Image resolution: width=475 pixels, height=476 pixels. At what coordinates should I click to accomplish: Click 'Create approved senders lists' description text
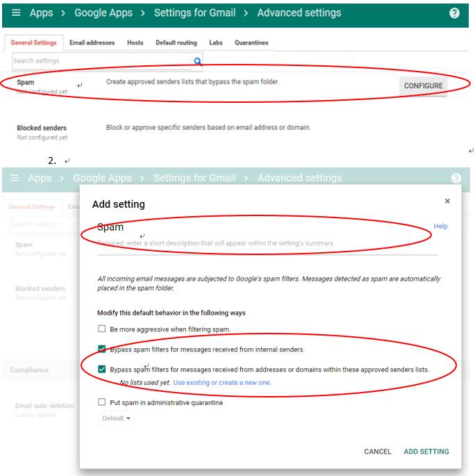point(192,82)
